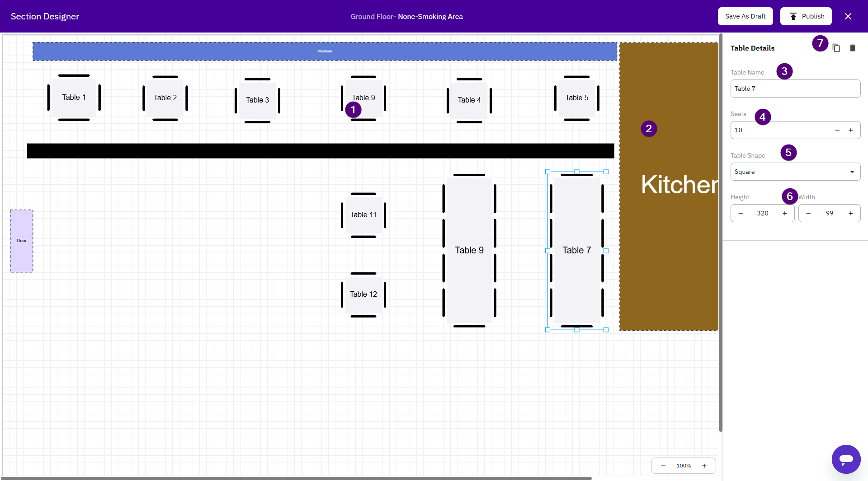
Task: Select the blue Windows bar element
Action: pos(325,51)
